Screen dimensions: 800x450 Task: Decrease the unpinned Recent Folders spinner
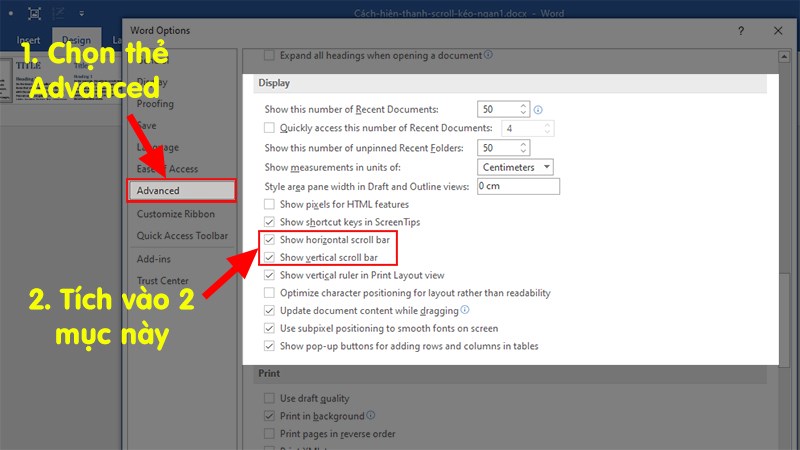pos(523,151)
